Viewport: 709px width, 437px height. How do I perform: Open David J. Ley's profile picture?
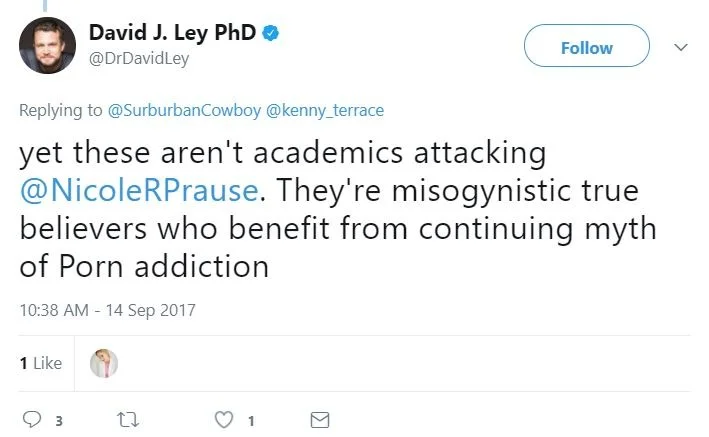tap(46, 46)
